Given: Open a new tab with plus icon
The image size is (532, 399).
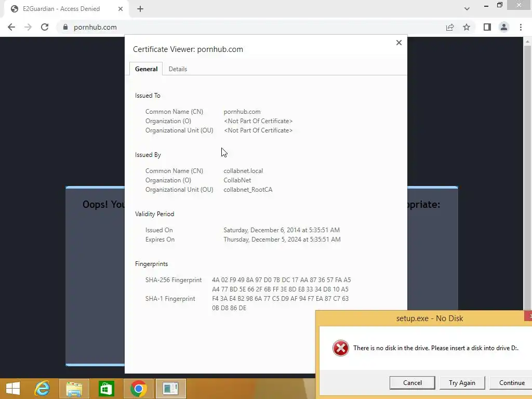Looking at the screenshot, I should 140,9.
